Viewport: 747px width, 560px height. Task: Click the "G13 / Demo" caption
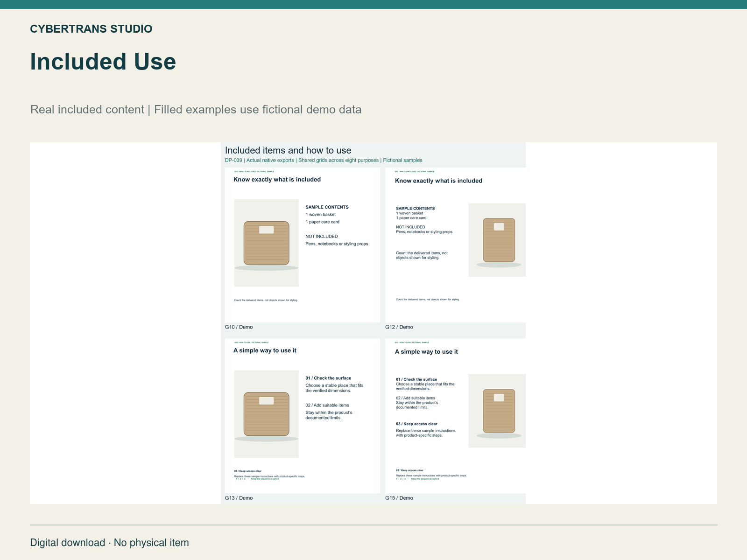pos(239,498)
